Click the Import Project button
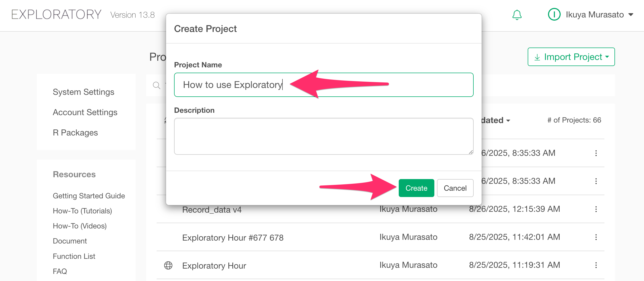Viewport: 644px width, 281px height. 571,57
